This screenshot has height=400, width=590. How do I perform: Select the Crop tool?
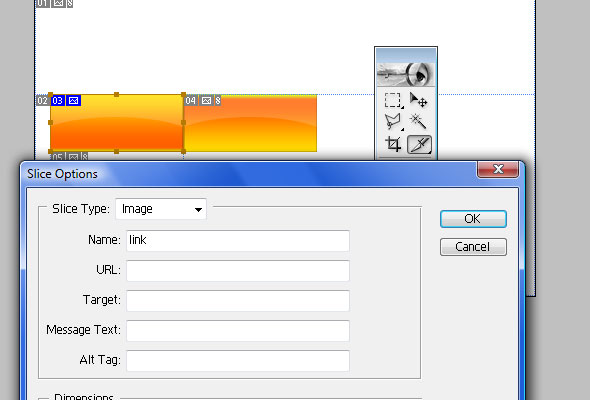pos(393,144)
